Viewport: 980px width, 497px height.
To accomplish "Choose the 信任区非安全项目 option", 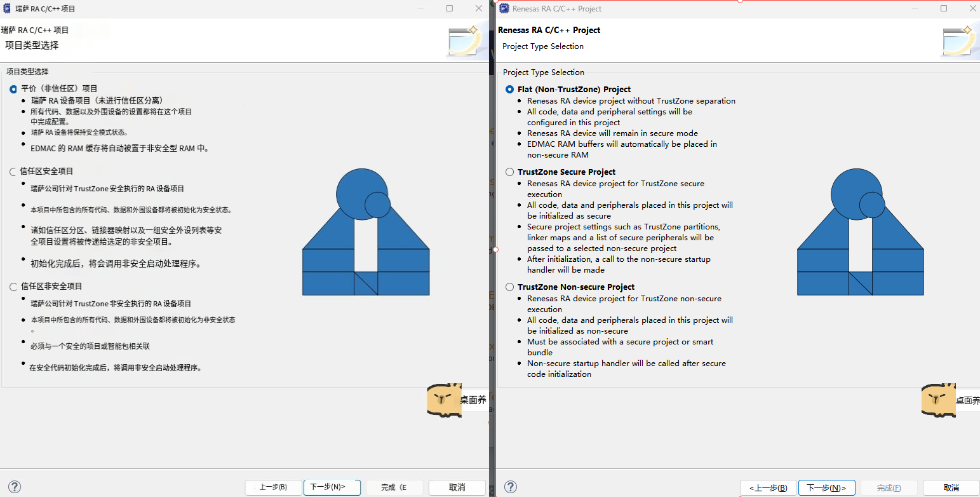I will 13,287.
